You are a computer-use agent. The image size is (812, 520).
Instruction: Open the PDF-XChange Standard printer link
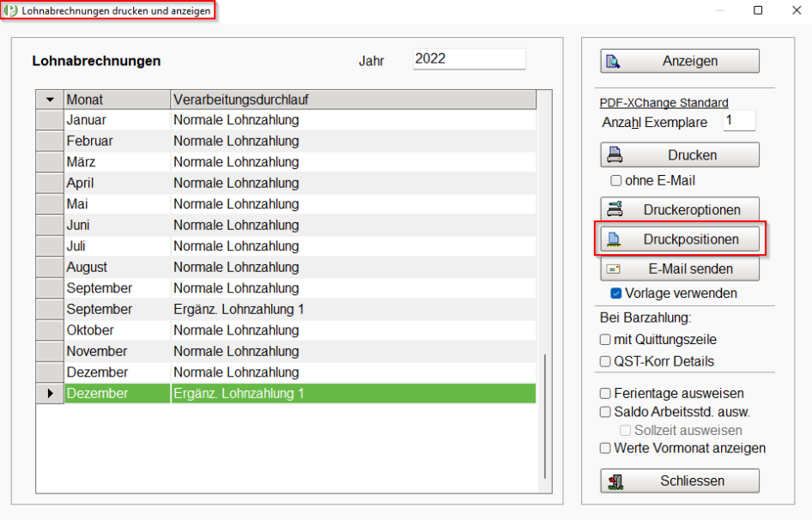click(x=664, y=103)
